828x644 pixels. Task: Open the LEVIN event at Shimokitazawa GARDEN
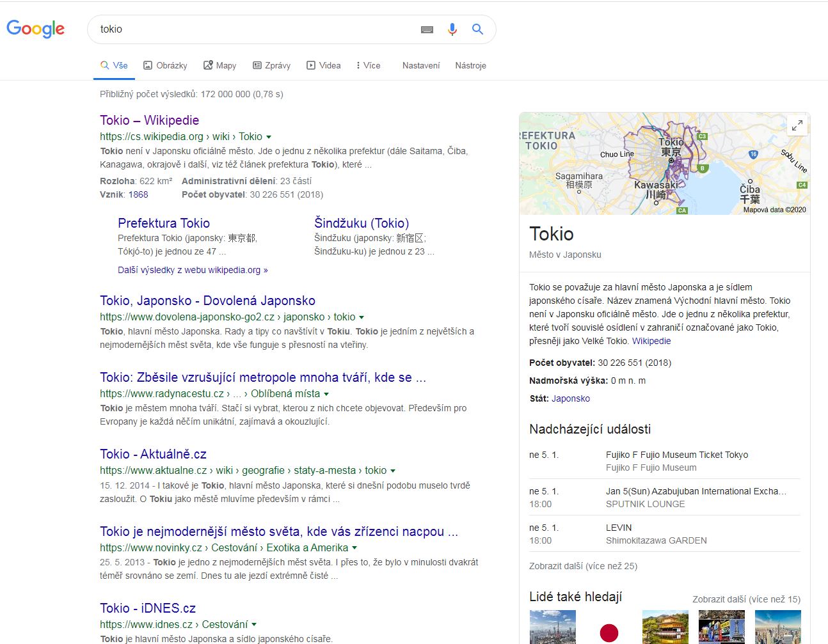coord(619,528)
